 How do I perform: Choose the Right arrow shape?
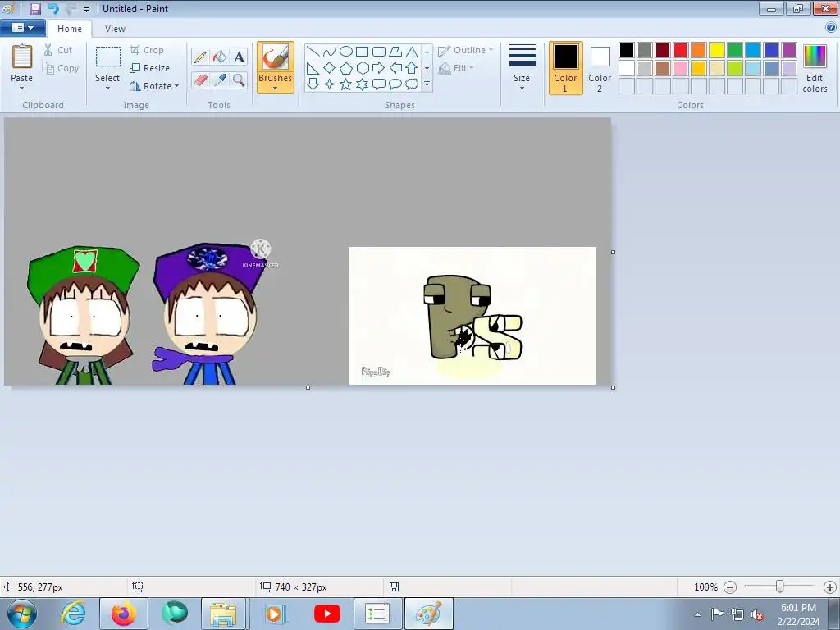(x=379, y=68)
